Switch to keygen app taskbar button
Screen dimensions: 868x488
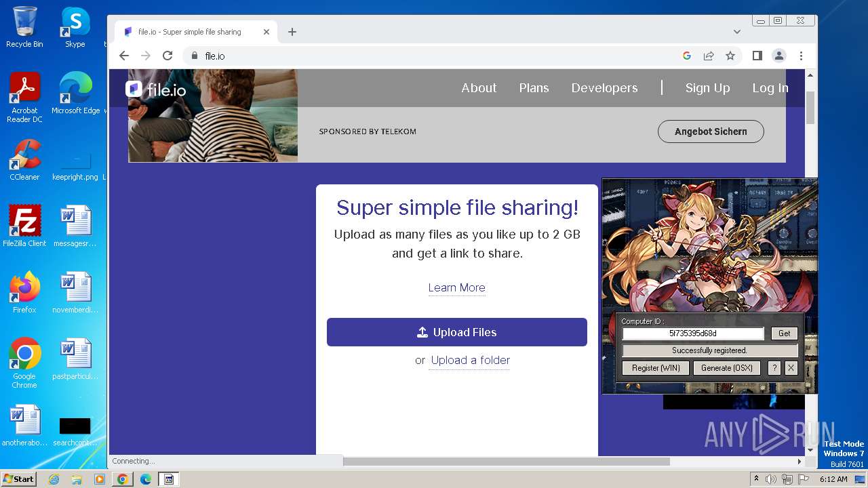pyautogui.click(x=169, y=479)
